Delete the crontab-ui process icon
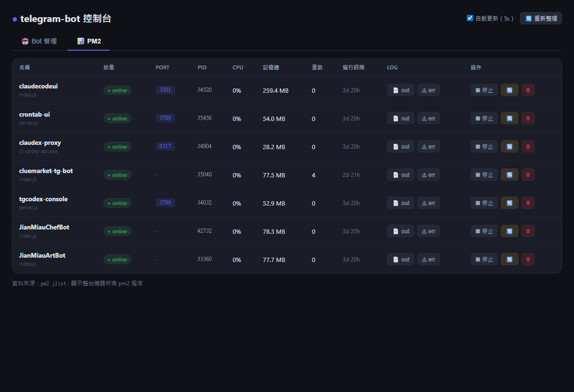The height and width of the screenshot is (392, 574). coord(528,118)
